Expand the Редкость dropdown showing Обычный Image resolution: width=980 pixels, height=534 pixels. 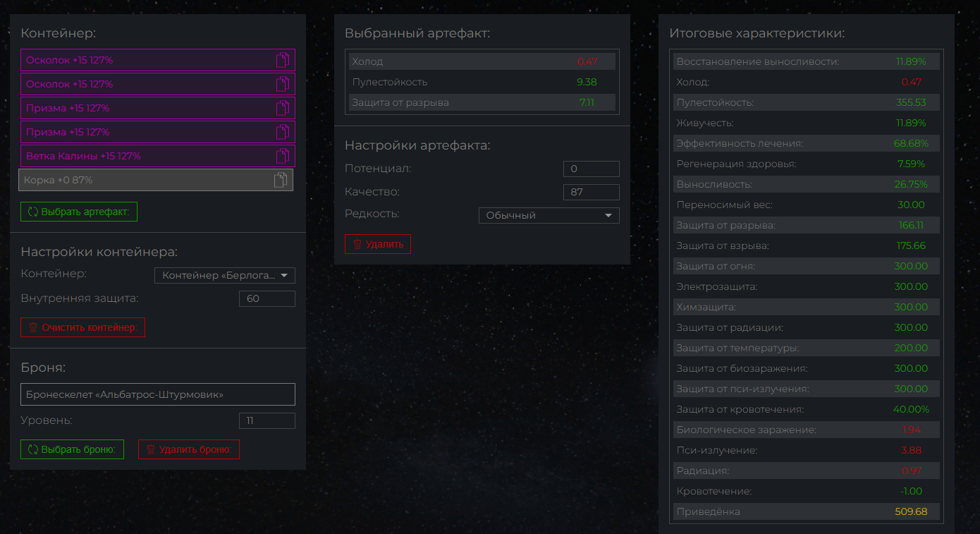[549, 215]
